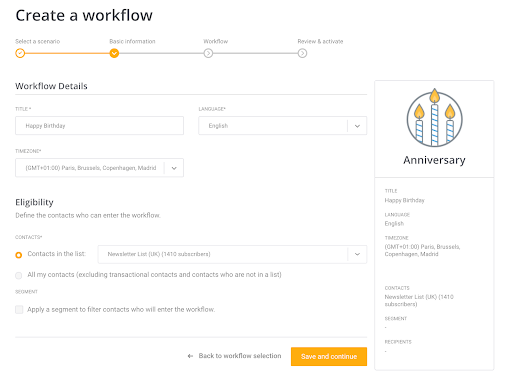512x382 pixels.
Task: Click the Workflow step circle icon
Action: click(x=208, y=53)
